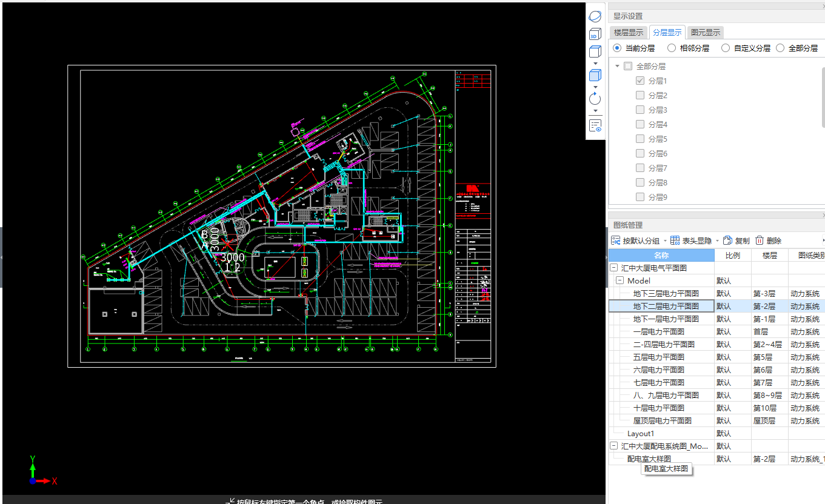The image size is (825, 504).
Task: Switch to 3D view via cube icon
Action: 595,34
